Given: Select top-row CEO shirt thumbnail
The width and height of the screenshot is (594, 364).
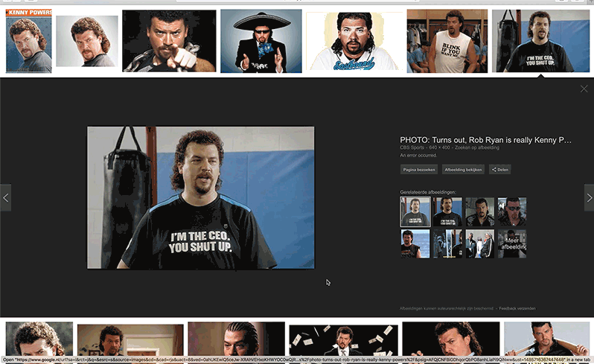Looking at the screenshot, I should [x=540, y=41].
